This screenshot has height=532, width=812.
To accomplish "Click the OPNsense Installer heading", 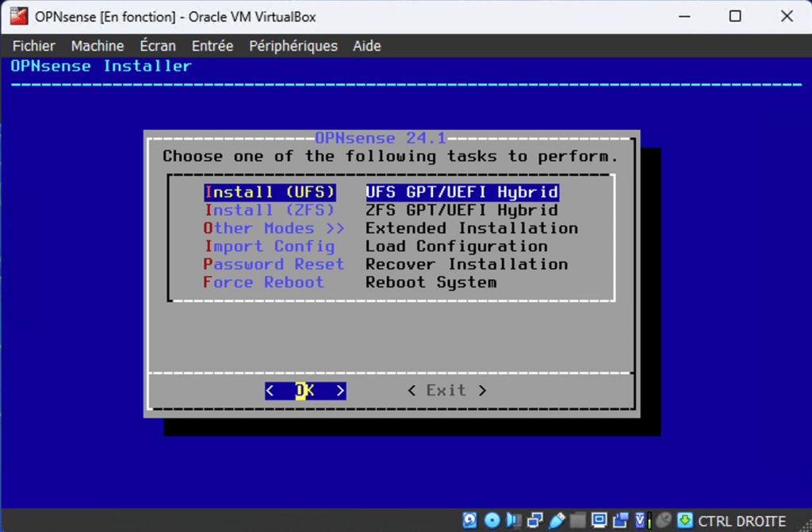I will (x=101, y=66).
